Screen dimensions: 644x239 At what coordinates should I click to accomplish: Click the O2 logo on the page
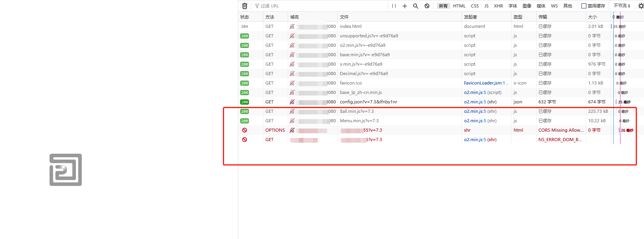[66, 170]
